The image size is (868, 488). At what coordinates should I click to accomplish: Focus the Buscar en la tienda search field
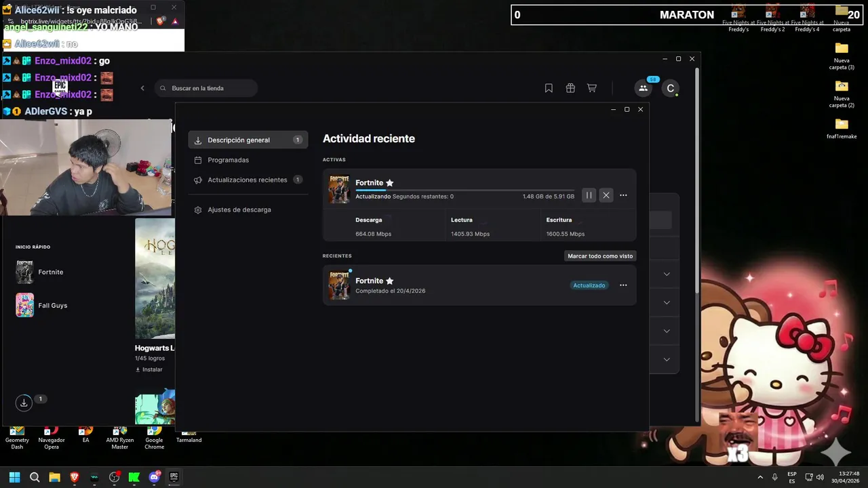[x=206, y=88]
